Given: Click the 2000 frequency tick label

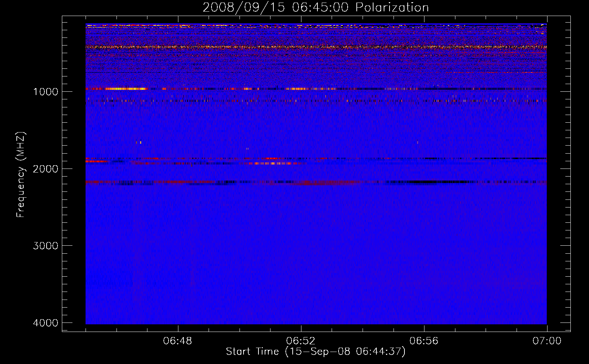Looking at the screenshot, I should coord(46,169).
